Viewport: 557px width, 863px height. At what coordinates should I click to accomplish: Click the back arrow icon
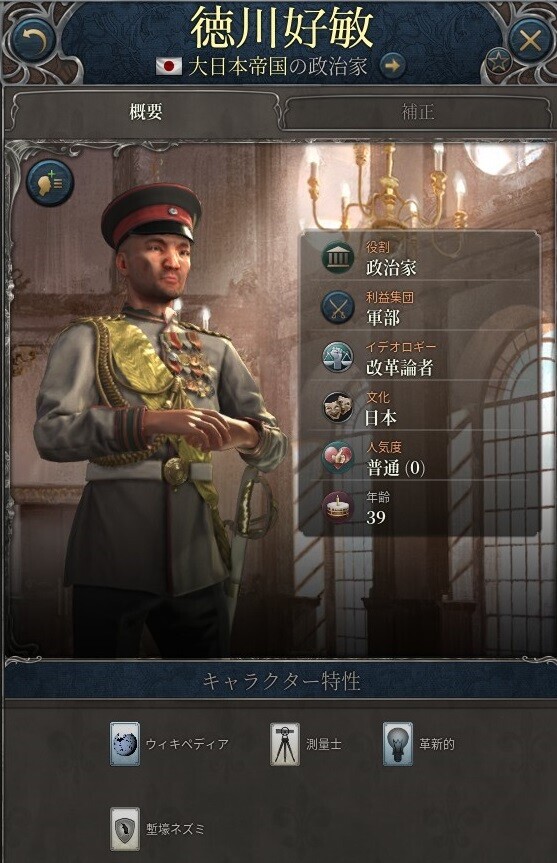coord(32,40)
